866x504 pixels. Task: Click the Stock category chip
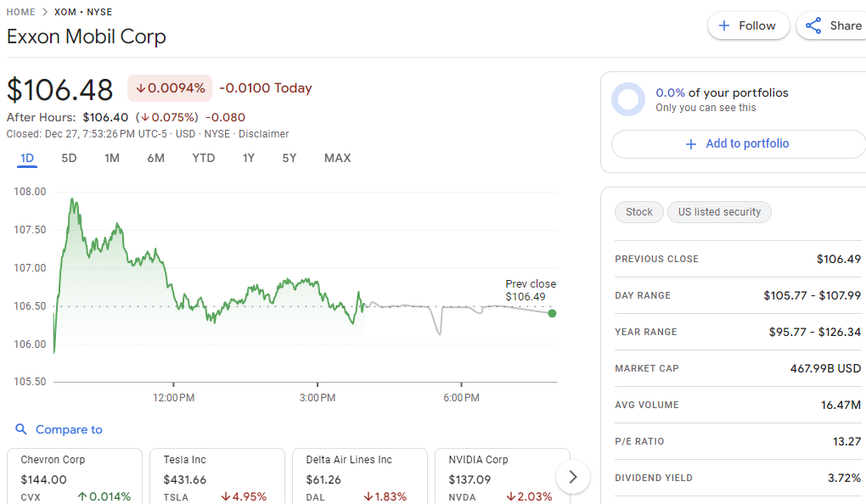[x=639, y=212]
